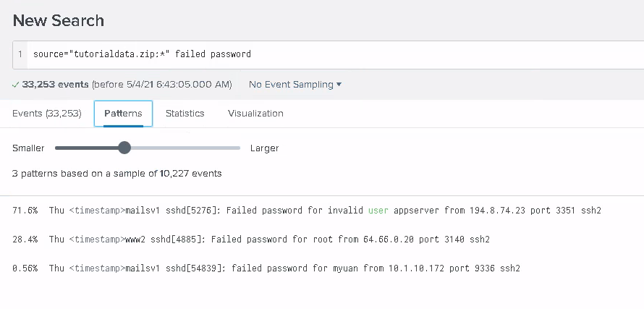Click the green search-complete checkmark icon
644x309 pixels.
tap(16, 85)
